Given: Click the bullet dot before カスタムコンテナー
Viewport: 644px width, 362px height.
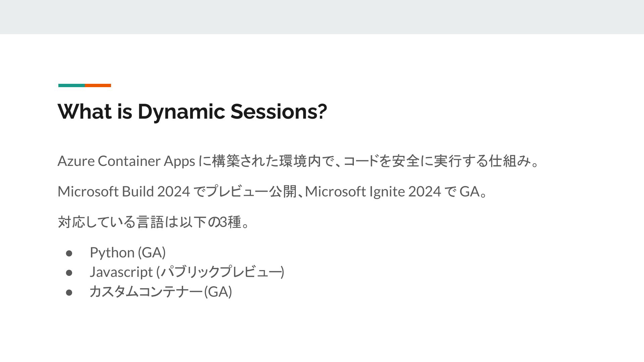Looking at the screenshot, I should (x=69, y=292).
